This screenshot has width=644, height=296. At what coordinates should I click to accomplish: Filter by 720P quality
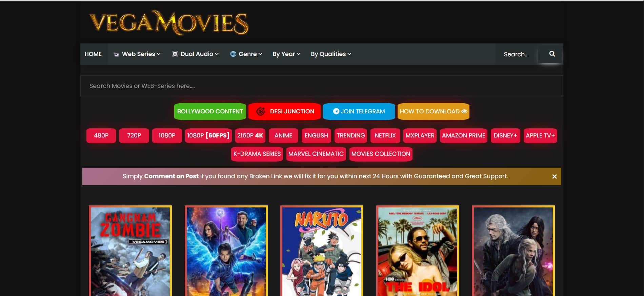134,135
